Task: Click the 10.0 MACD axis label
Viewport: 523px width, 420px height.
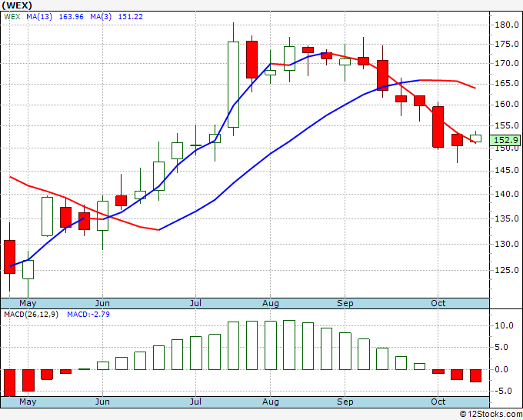Action: point(504,325)
